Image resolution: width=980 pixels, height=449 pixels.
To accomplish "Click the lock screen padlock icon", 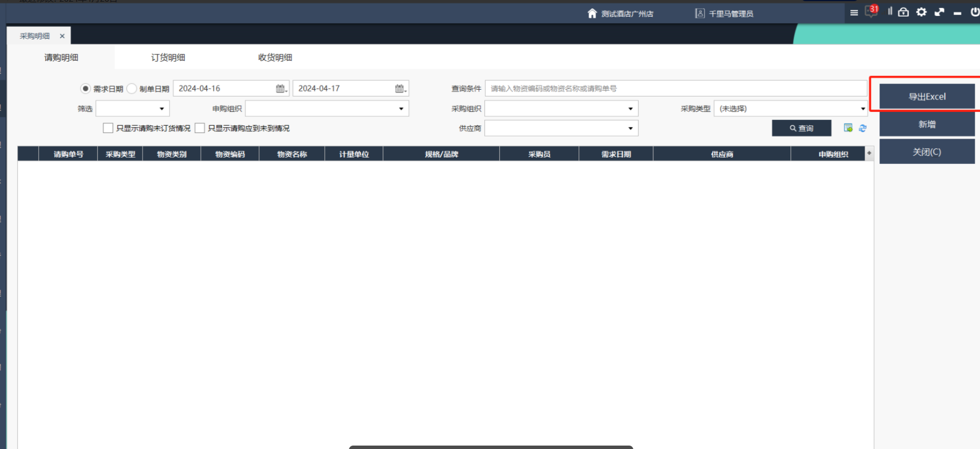I will click(x=903, y=12).
